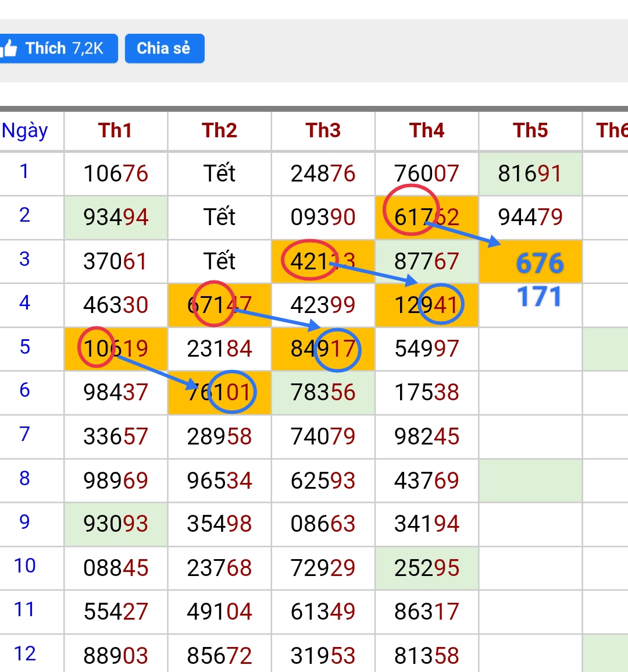Click day 9 in Ngày column
Image resolution: width=628 pixels, height=672 pixels.
pos(24,522)
